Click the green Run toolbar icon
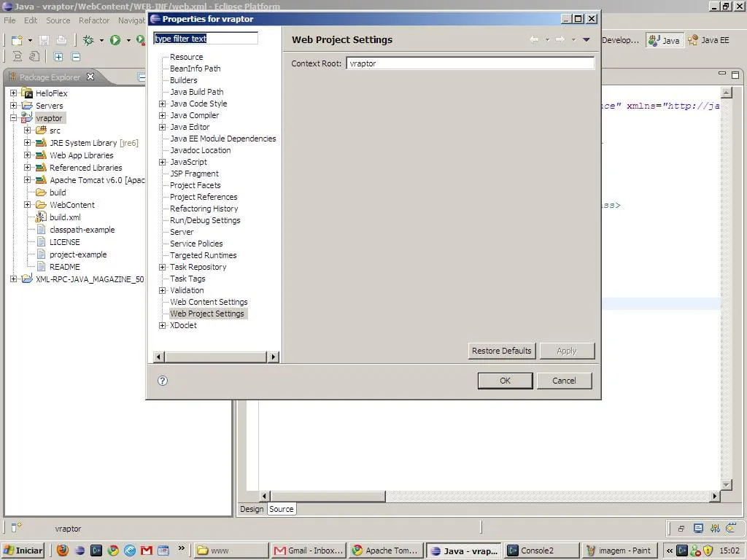Screen dimensions: 747x560 pyautogui.click(x=115, y=41)
